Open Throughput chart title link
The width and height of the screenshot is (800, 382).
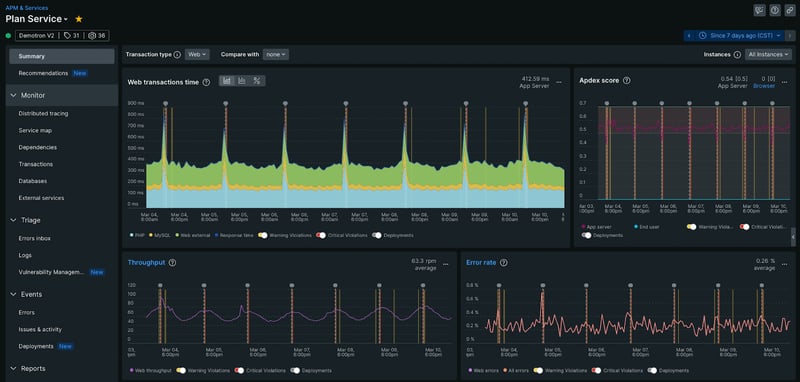(146, 263)
